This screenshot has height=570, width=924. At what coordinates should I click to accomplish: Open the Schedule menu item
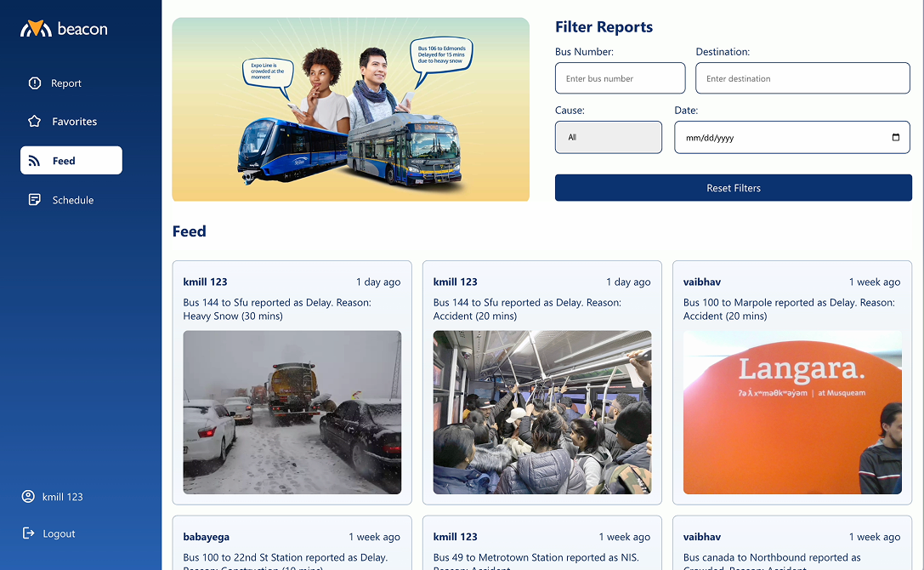click(71, 199)
